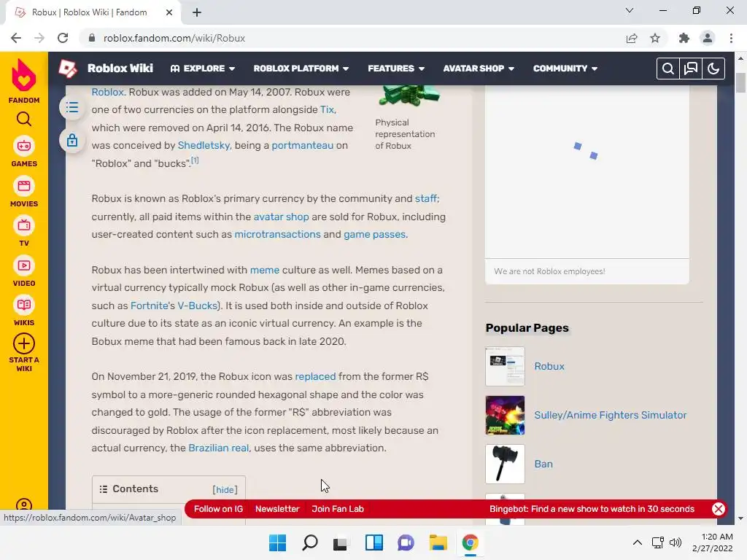The width and height of the screenshot is (747, 560).
Task: Open the Chrome extensions puzzle icon
Action: pos(684,38)
